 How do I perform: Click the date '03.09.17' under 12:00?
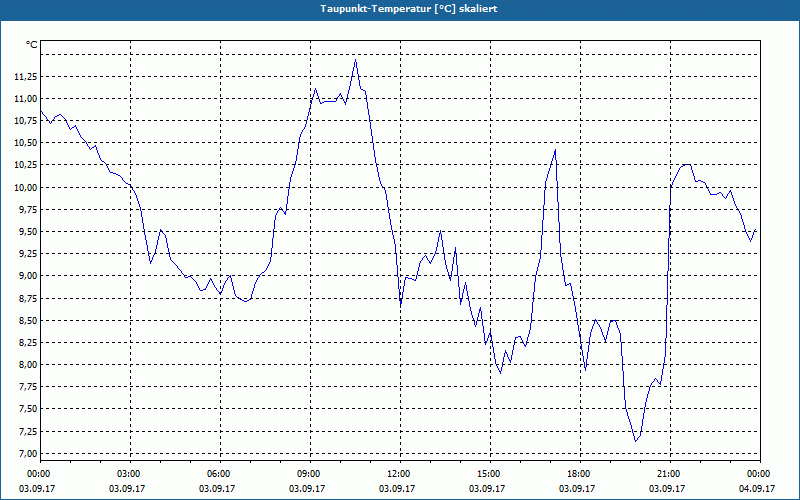pos(397,488)
